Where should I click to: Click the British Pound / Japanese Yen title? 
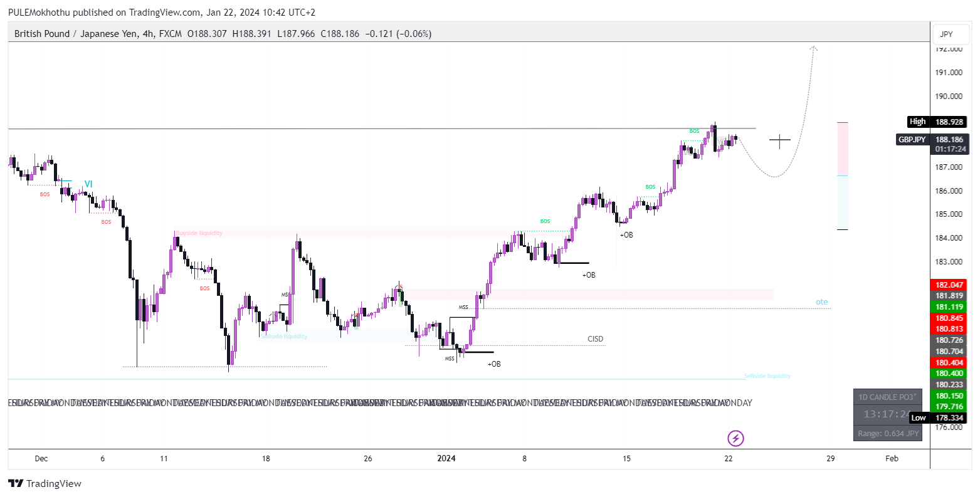[76, 34]
